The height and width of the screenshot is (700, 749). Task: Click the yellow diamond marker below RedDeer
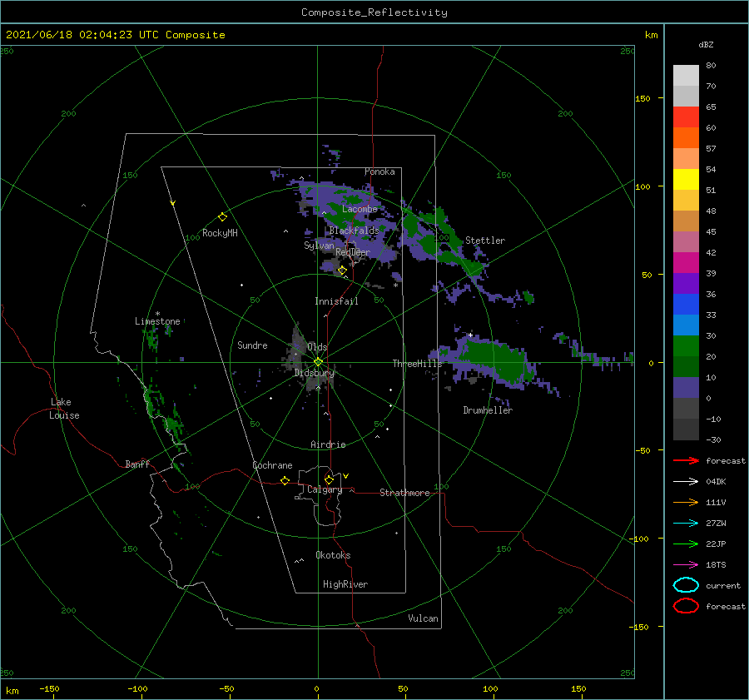342,271
